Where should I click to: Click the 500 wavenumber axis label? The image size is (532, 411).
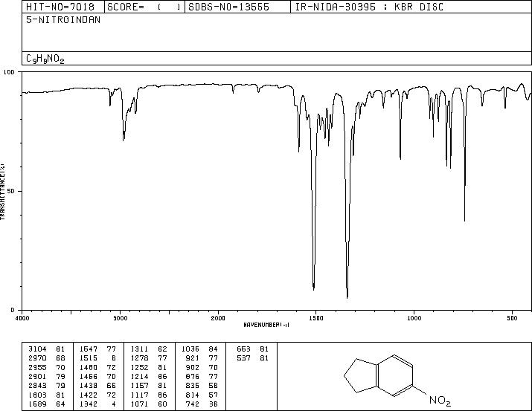coord(512,318)
